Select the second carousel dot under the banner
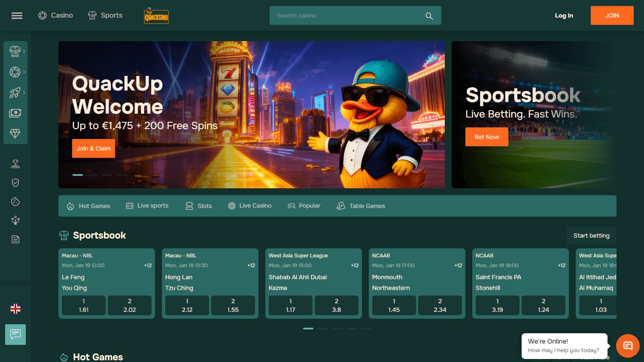Image resolution: width=644 pixels, height=362 pixels. [92, 175]
